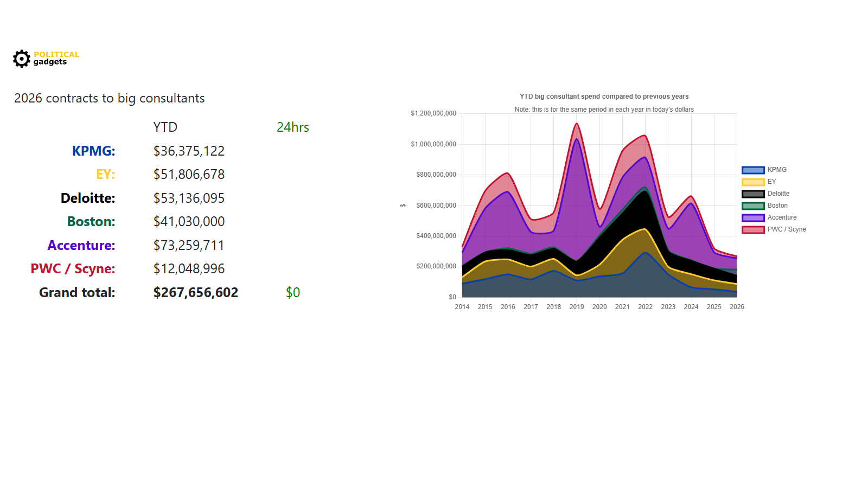The height and width of the screenshot is (488, 868).
Task: Click the KPMG value $36,375,122
Action: click(x=189, y=151)
